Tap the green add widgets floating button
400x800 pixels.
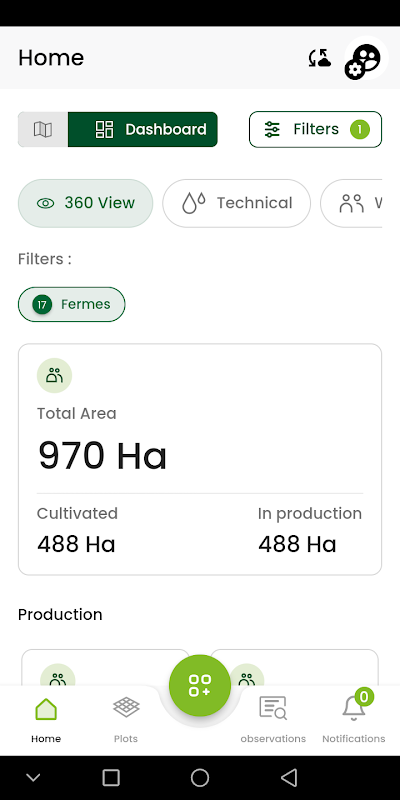click(x=199, y=685)
